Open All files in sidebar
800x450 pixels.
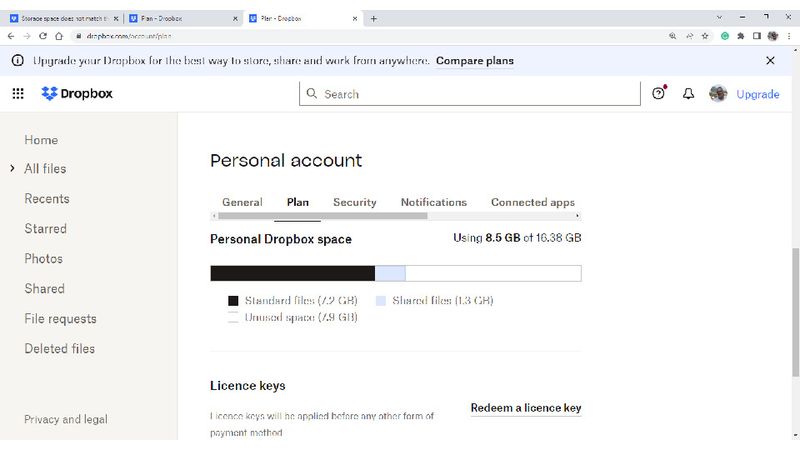[45, 168]
